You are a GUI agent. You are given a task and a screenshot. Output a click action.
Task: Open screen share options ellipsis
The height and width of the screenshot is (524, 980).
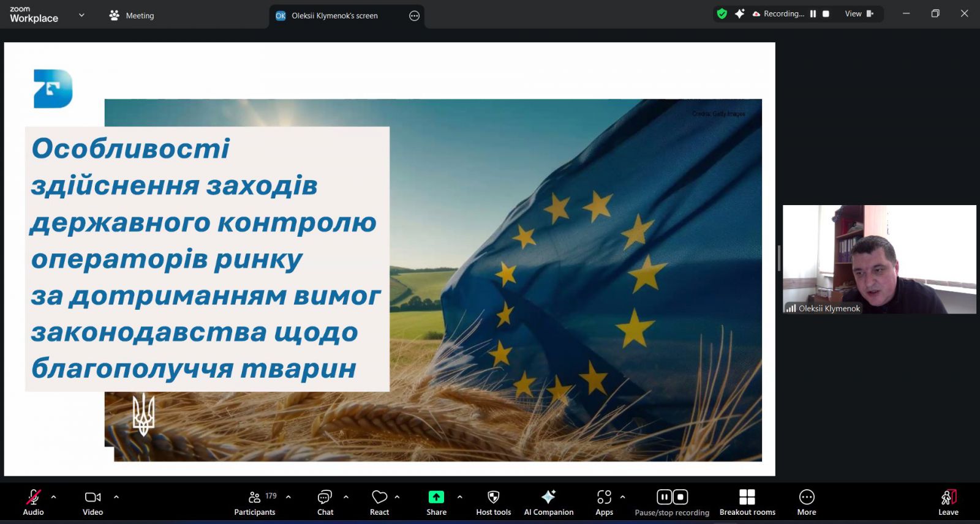click(x=414, y=16)
